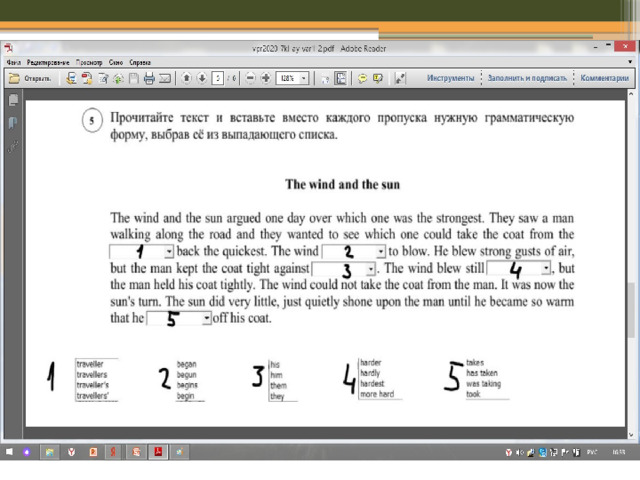Open the Заполнить и подписать panel

(527, 78)
